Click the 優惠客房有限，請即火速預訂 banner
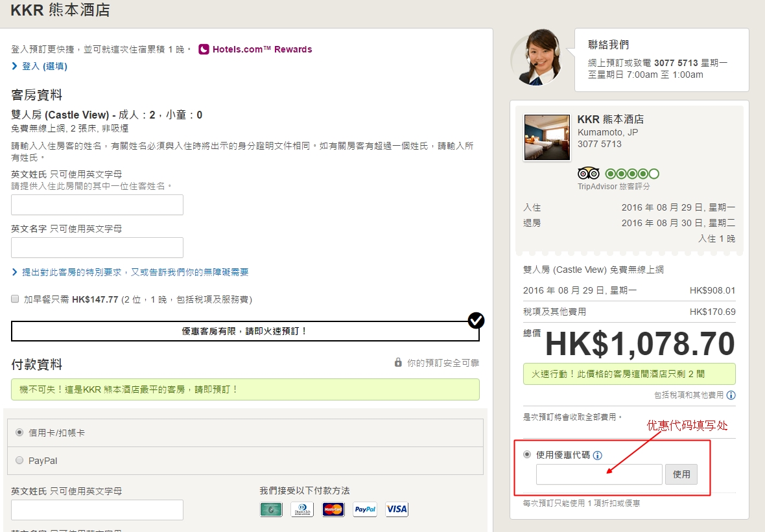This screenshot has width=765, height=532. coord(245,331)
